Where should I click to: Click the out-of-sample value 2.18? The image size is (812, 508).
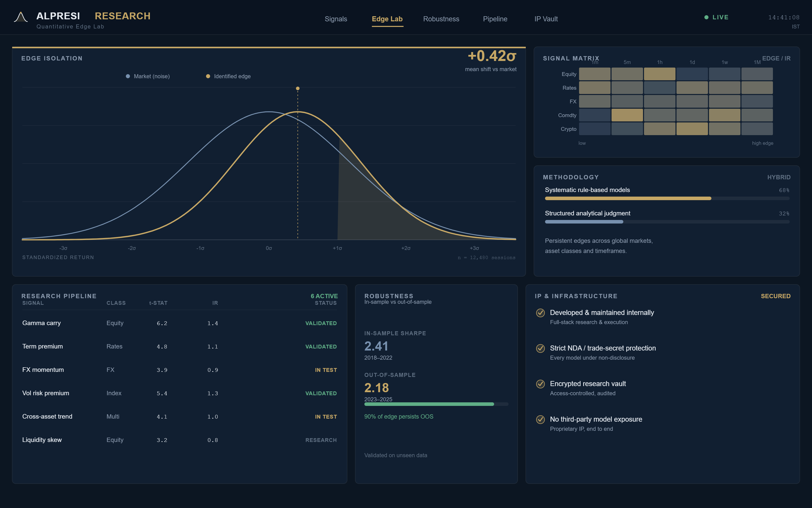click(377, 388)
